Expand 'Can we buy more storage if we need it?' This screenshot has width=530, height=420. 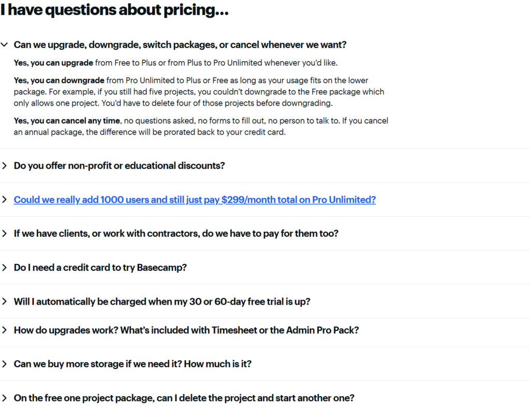133,364
